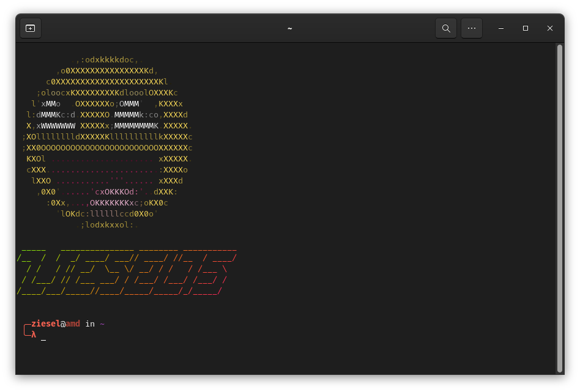
Task: Minimize the terminal window
Action: [x=501, y=28]
